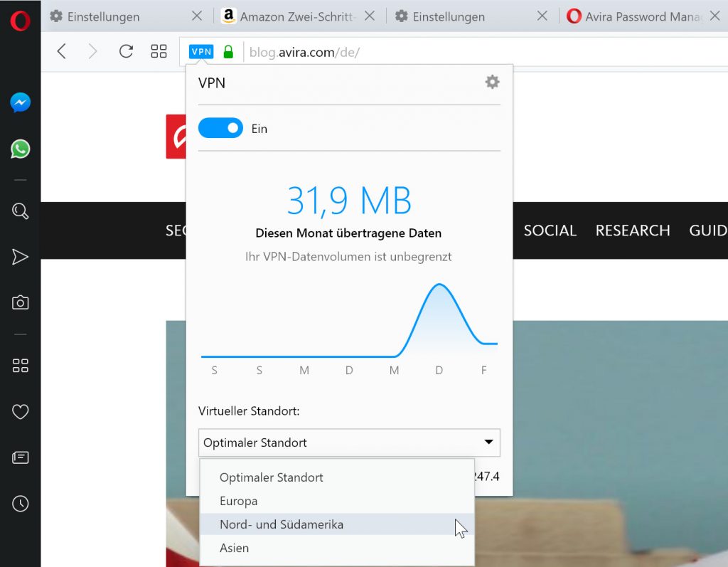Open VPN settings gear icon
The height and width of the screenshot is (567, 728).
[x=492, y=83]
